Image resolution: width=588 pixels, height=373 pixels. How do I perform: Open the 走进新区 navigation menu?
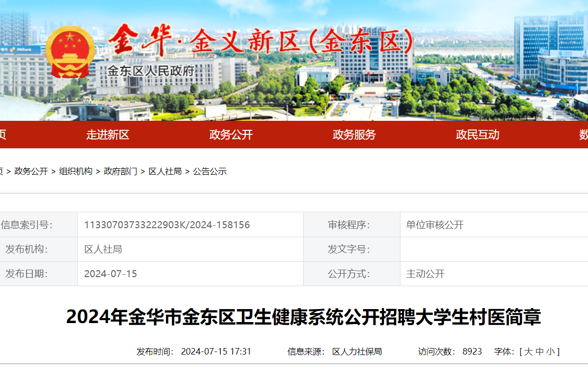tap(108, 134)
